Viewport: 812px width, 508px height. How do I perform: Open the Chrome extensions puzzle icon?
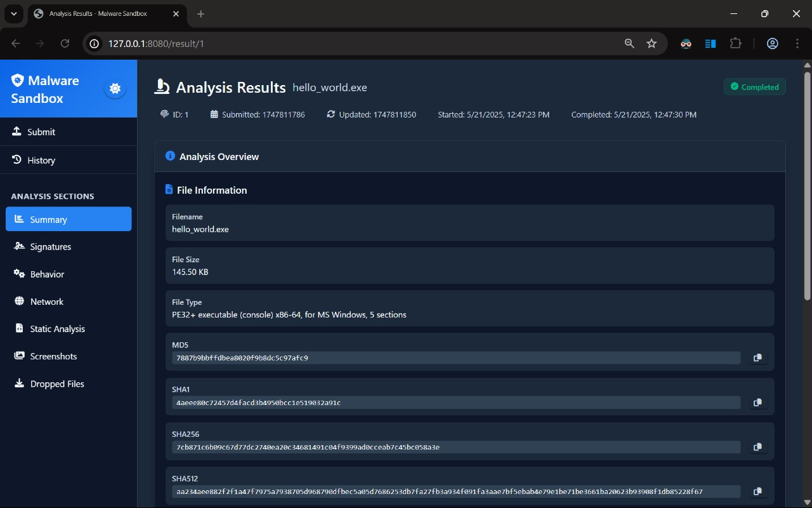735,43
